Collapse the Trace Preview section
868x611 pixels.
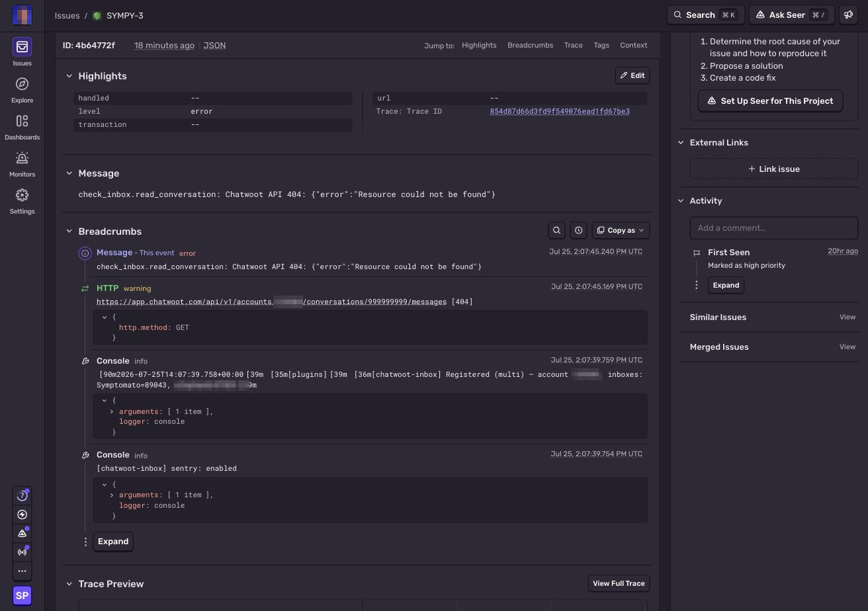click(x=69, y=584)
